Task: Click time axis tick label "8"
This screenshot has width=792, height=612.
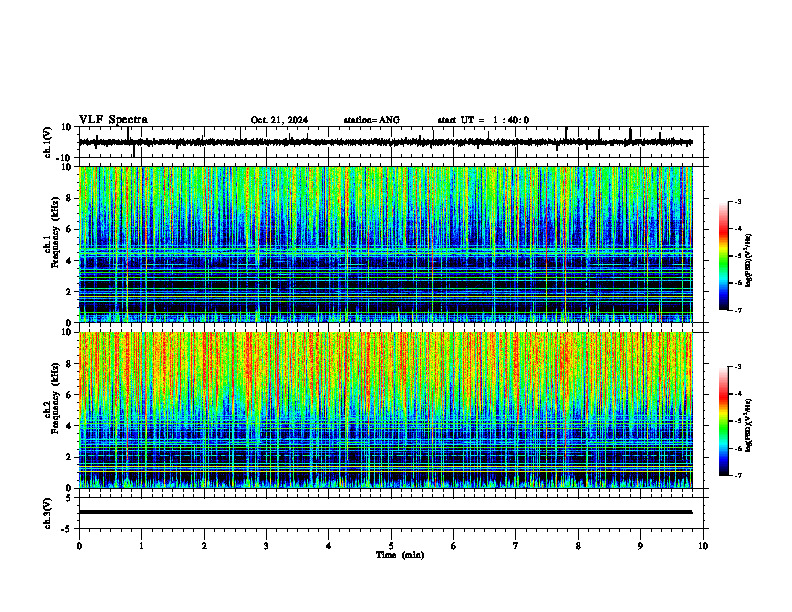Action: pyautogui.click(x=578, y=546)
